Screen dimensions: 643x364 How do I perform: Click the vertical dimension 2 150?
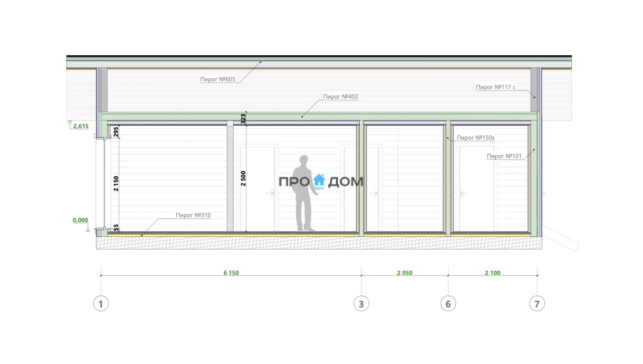coord(116,184)
